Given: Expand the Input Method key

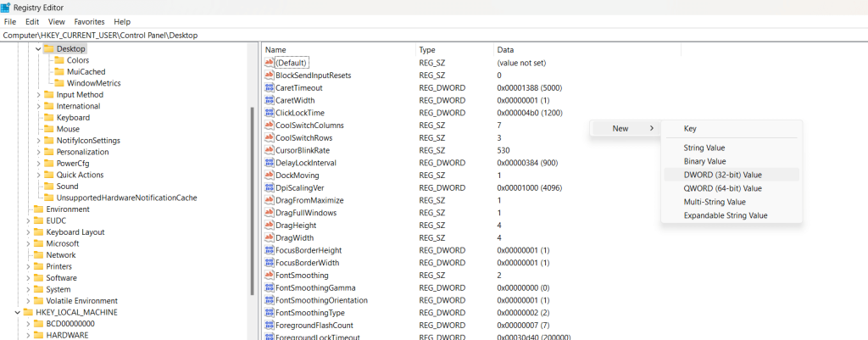Looking at the screenshot, I should tap(38, 95).
